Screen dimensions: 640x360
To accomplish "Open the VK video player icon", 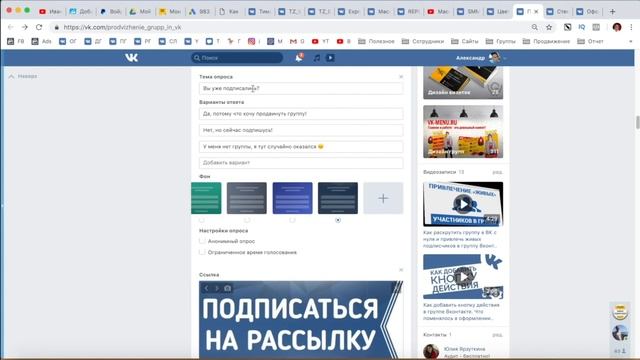I will coord(330,58).
